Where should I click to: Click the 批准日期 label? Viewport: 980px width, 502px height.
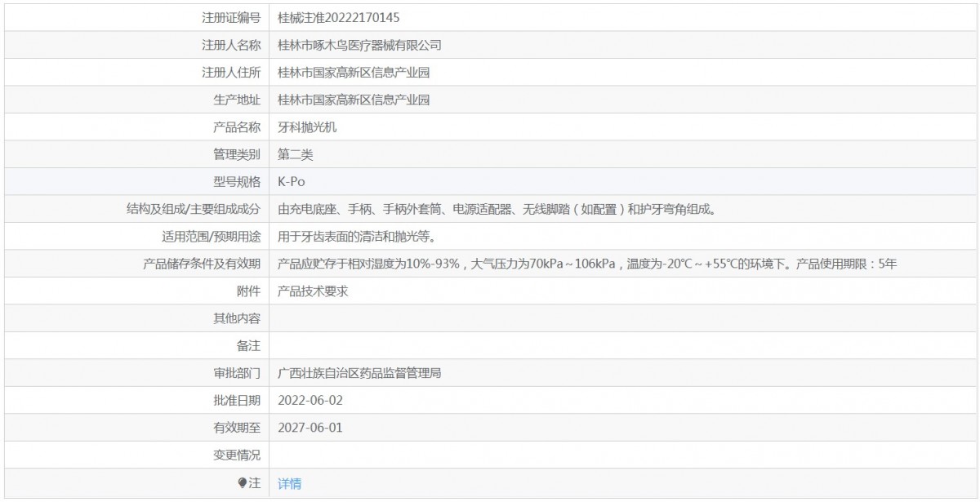(x=237, y=401)
